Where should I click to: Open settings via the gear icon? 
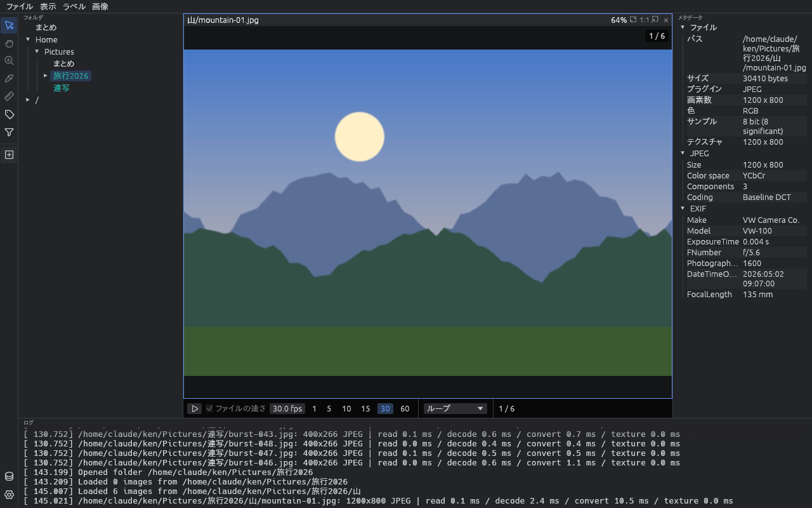(x=9, y=494)
